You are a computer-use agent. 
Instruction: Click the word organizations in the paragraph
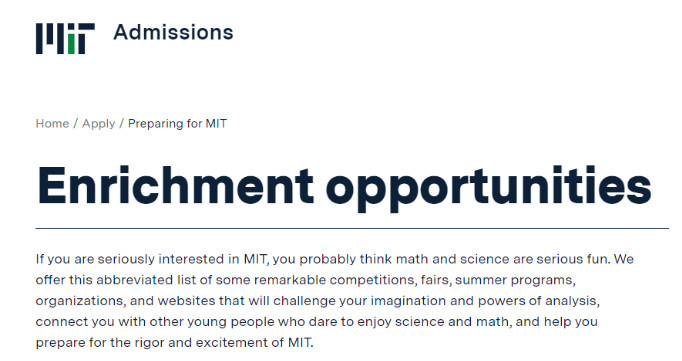[80, 301]
